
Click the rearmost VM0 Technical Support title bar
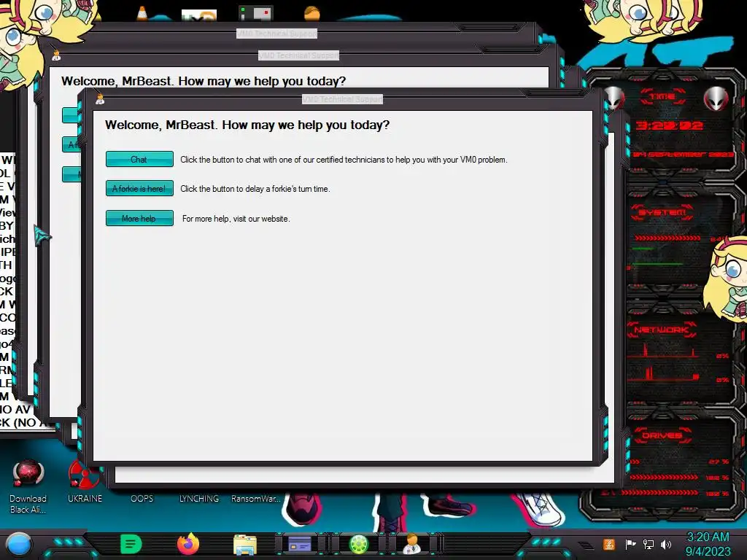pyautogui.click(x=276, y=34)
